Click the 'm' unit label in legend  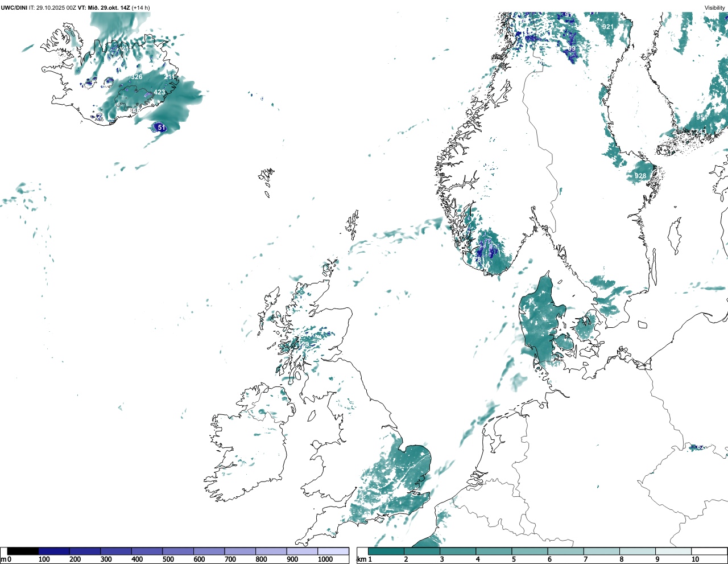pyautogui.click(x=3, y=559)
